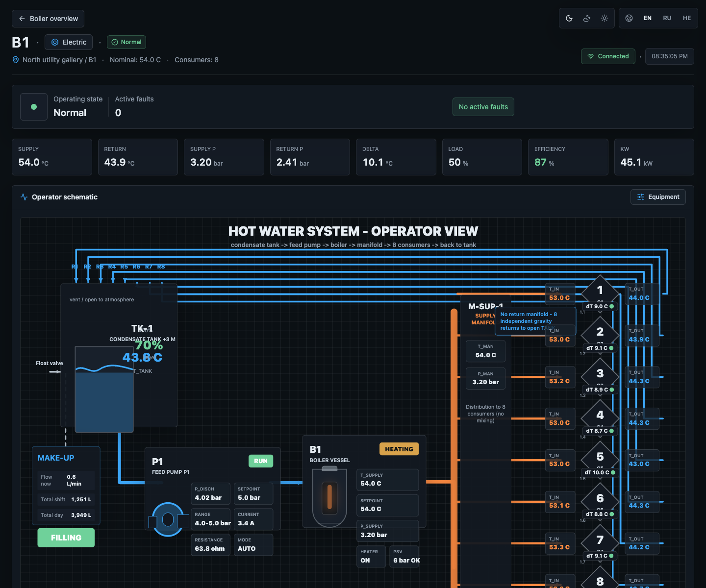Screen dimensions: 706x588
Task: Select the SUPPLY P 3.20 bar card
Action: tap(224, 157)
